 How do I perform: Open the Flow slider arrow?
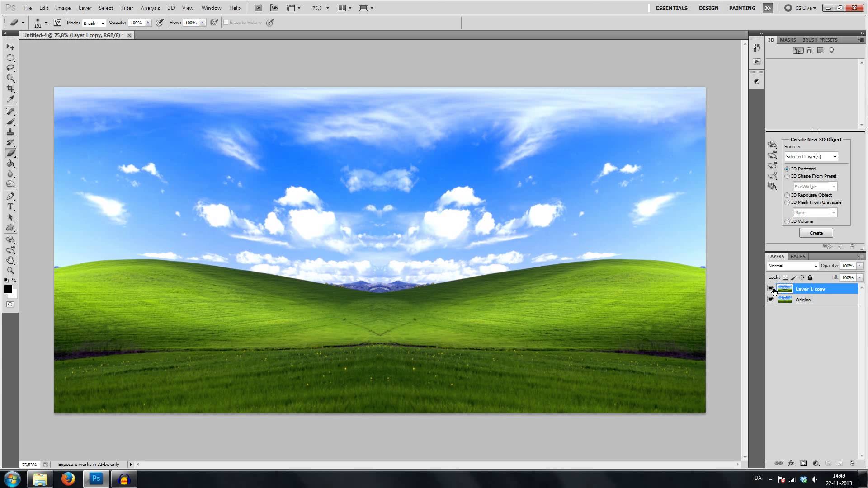[x=203, y=23]
